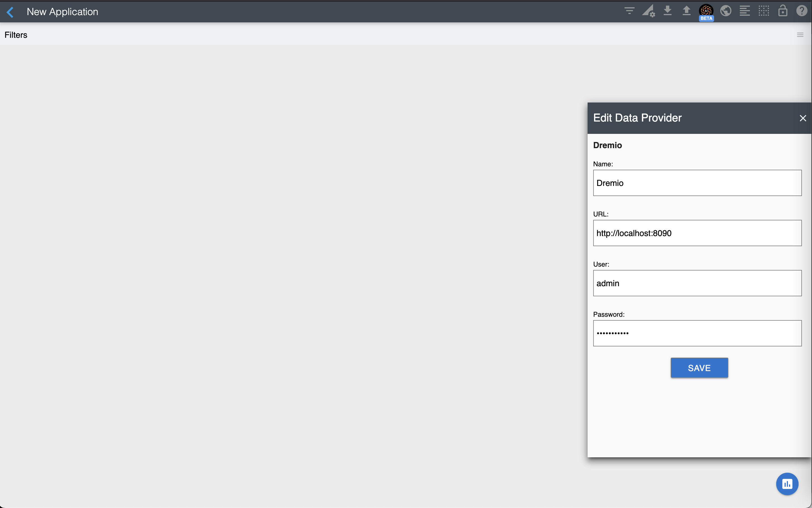Click the Filters label
812x508 pixels.
[16, 35]
